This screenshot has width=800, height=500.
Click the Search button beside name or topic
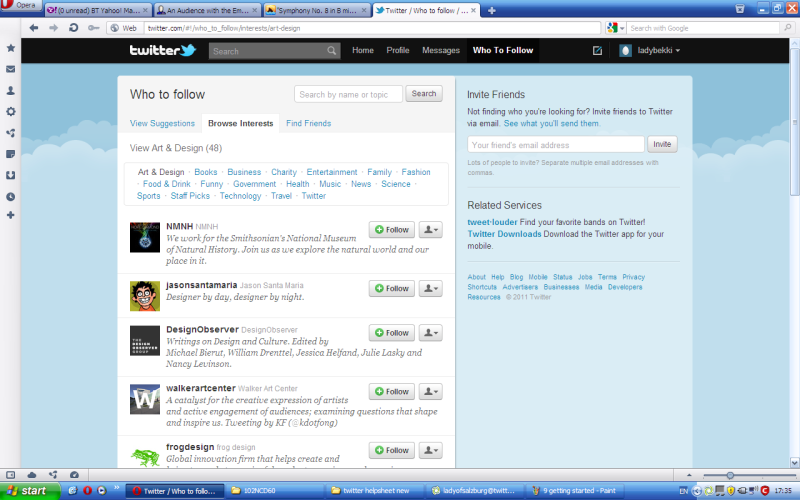tap(424, 94)
